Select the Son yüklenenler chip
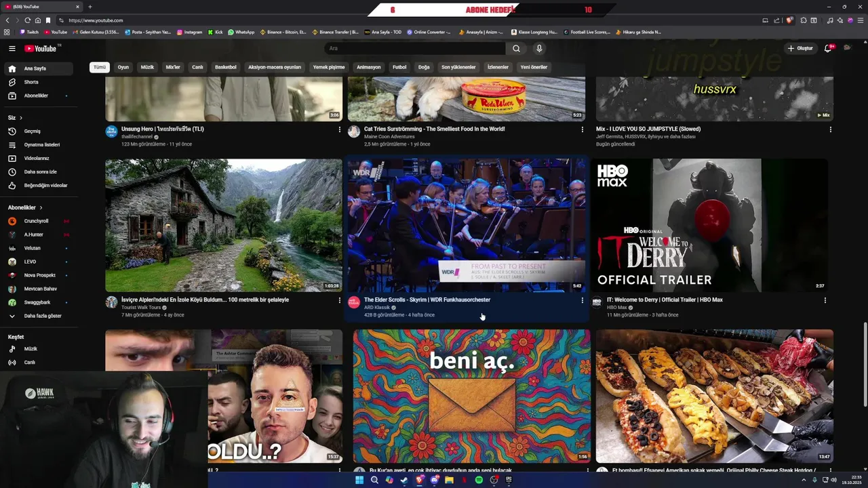868x488 pixels. [458, 67]
